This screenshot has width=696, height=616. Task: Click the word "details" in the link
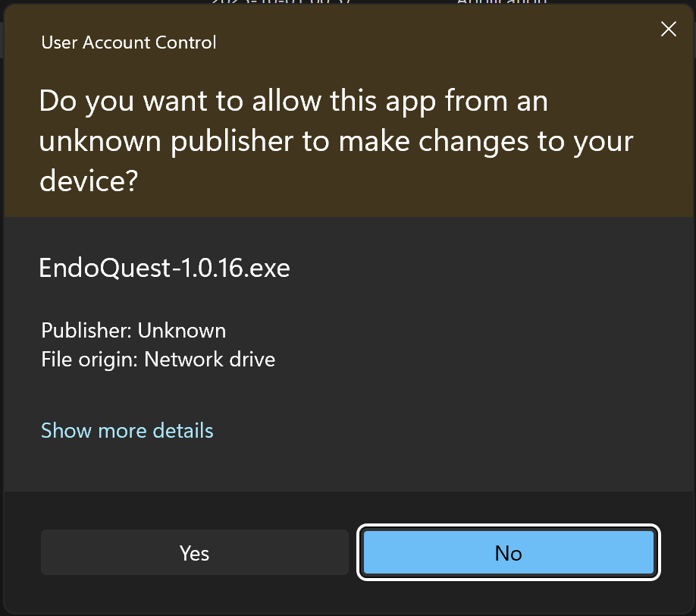183,431
